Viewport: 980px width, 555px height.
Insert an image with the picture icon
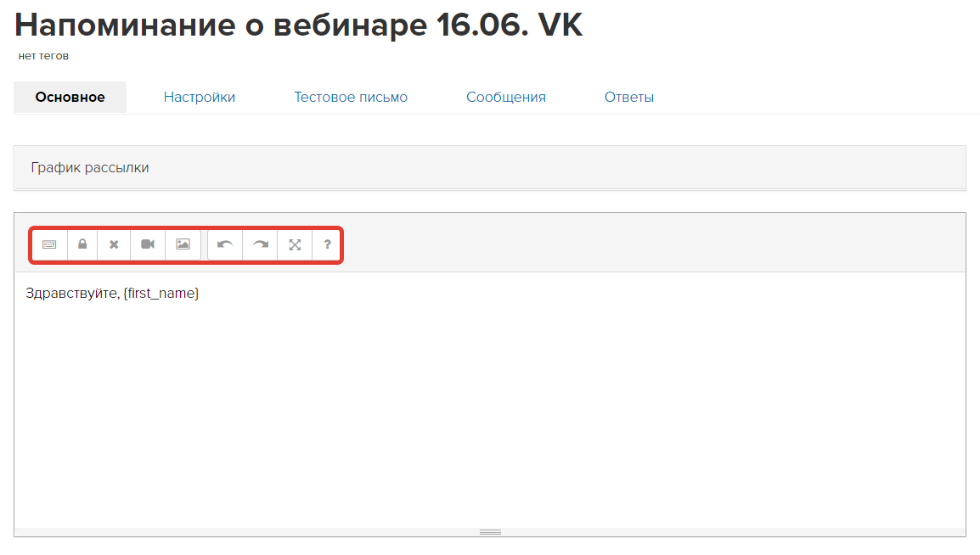(183, 244)
